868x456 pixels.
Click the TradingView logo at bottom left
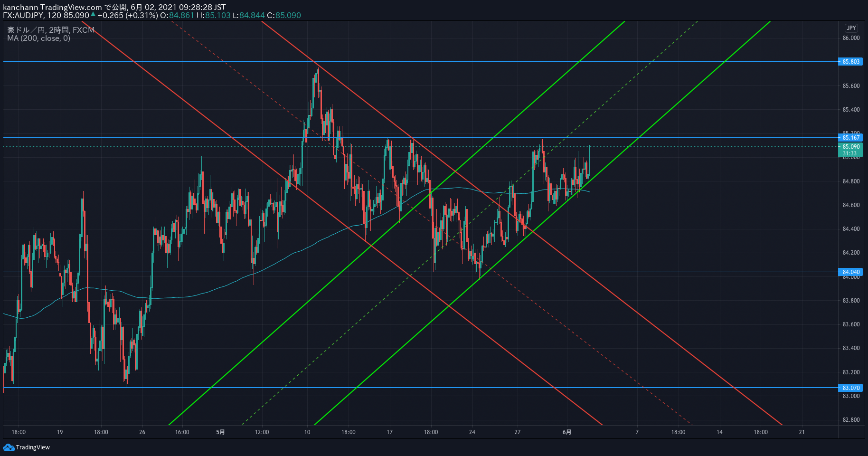27,447
